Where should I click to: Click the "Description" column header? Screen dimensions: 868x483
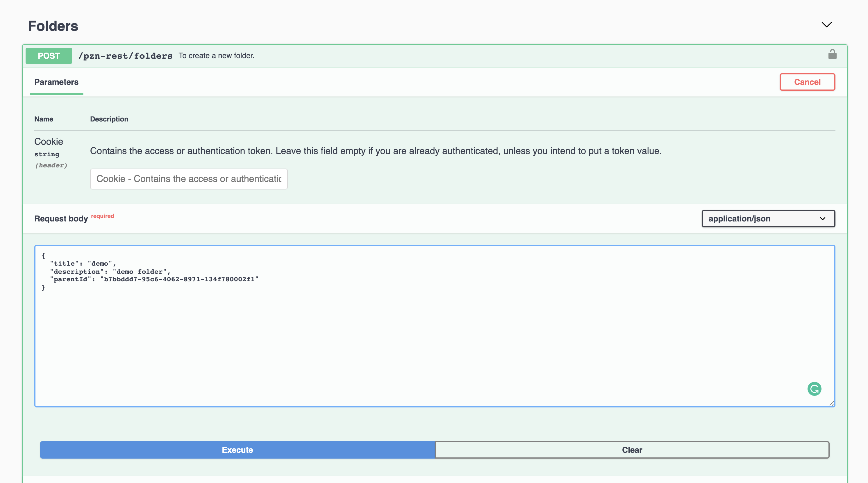[x=109, y=119]
